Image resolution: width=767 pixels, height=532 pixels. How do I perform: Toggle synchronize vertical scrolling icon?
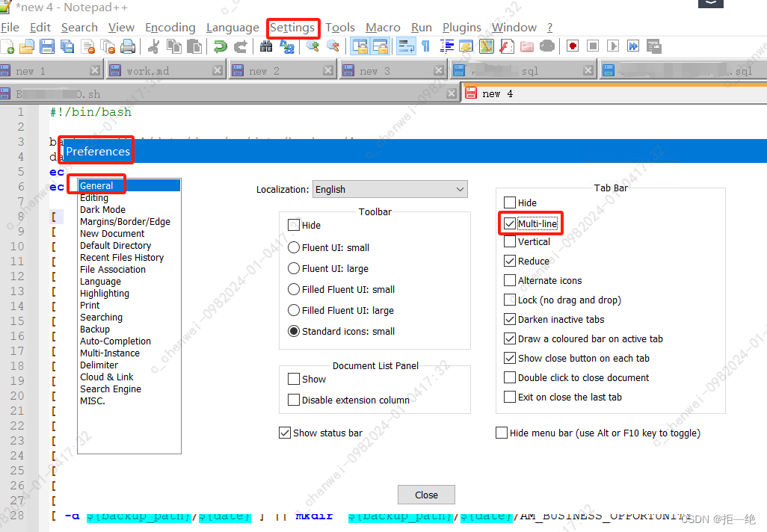pyautogui.click(x=360, y=47)
